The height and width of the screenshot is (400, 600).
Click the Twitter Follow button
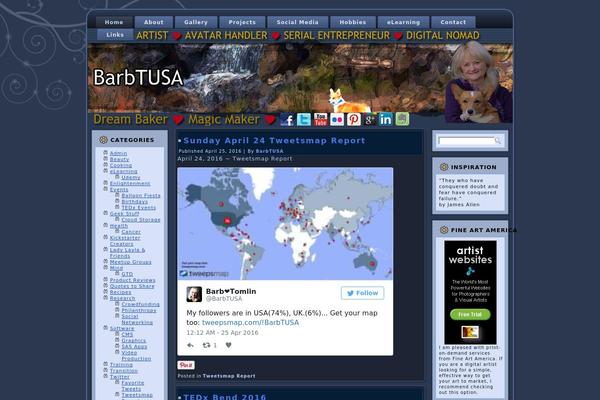(362, 293)
